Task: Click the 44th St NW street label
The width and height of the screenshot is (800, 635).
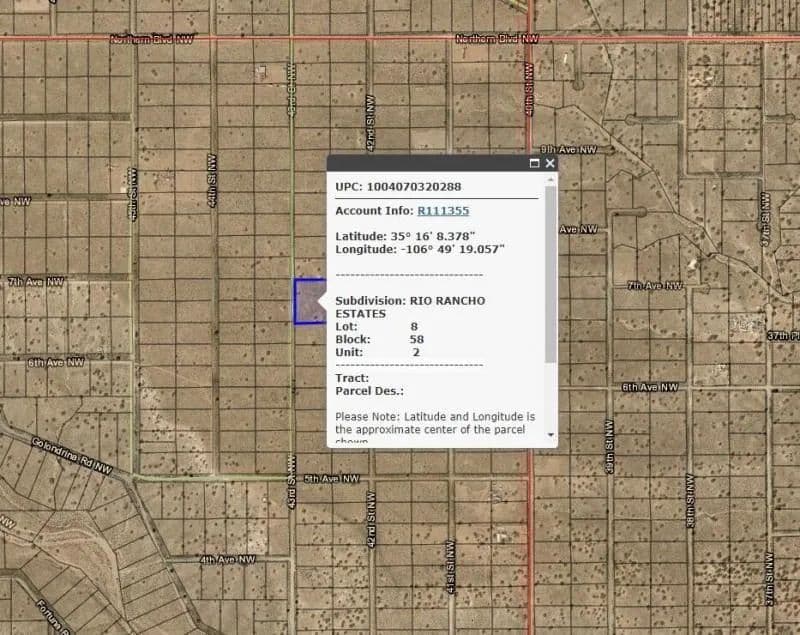Action: (212, 180)
